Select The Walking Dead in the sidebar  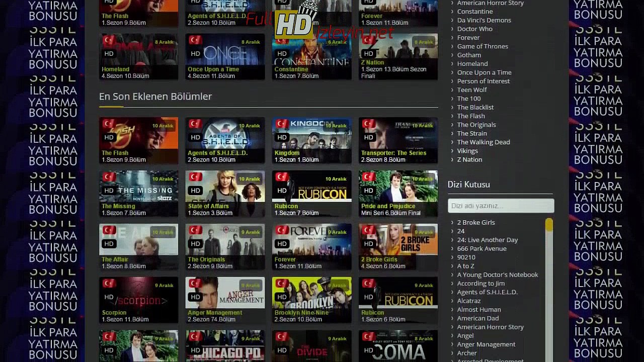484,142
